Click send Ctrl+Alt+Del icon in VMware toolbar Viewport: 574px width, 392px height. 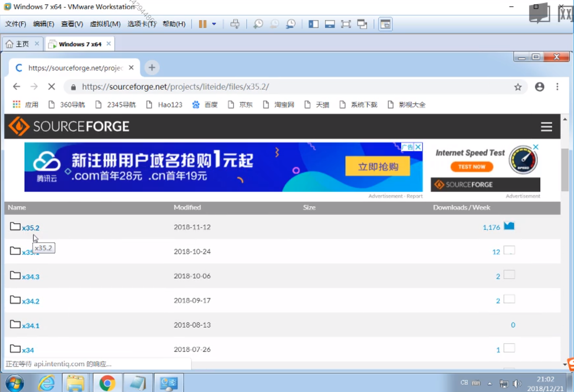235,24
